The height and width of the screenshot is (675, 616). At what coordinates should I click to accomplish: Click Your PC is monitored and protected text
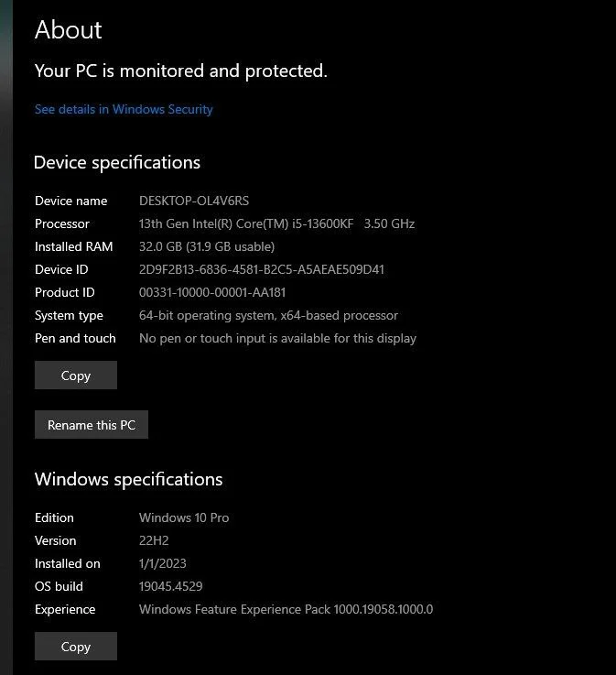tap(180, 71)
